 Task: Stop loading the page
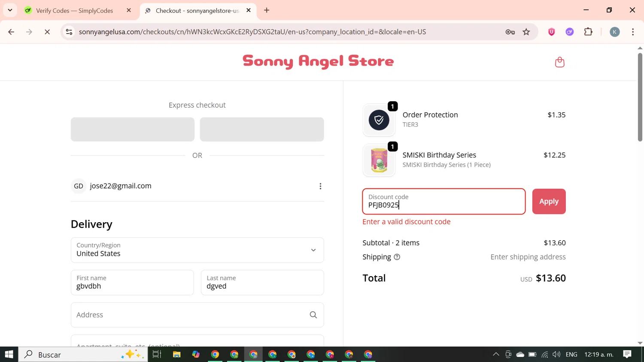pyautogui.click(x=47, y=32)
